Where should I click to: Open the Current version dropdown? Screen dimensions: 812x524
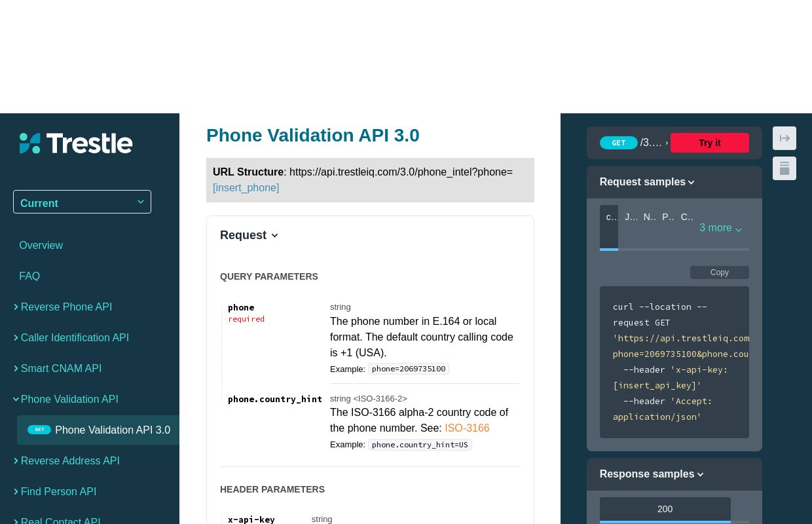point(82,202)
